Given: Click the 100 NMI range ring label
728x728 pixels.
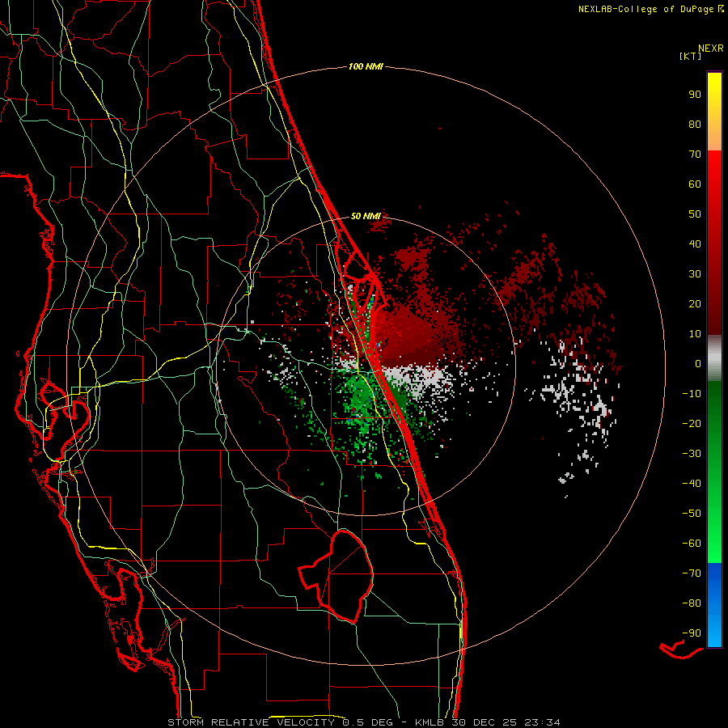Looking at the screenshot, I should [366, 67].
